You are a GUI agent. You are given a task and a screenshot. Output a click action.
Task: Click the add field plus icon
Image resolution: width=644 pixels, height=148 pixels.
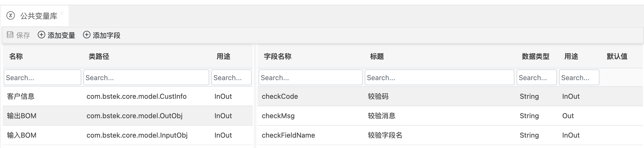87,35
